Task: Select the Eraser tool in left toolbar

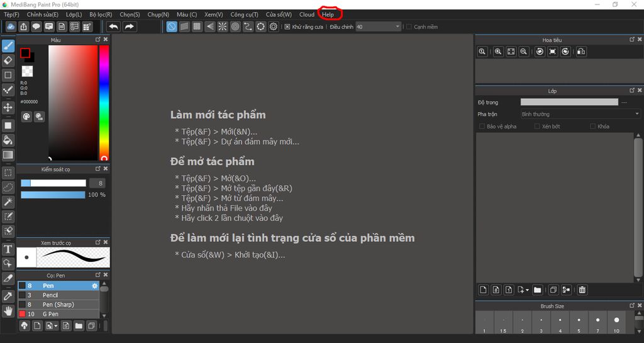Action: 8,60
